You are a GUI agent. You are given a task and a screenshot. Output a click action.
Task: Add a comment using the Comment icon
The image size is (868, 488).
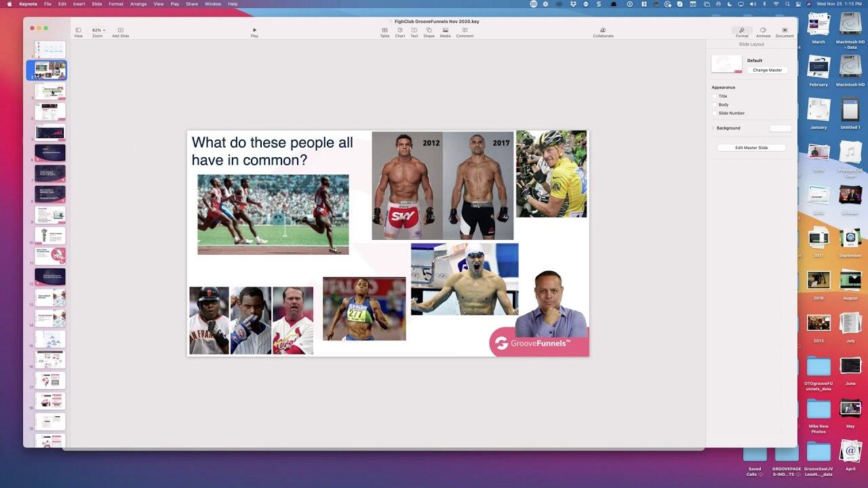[465, 30]
